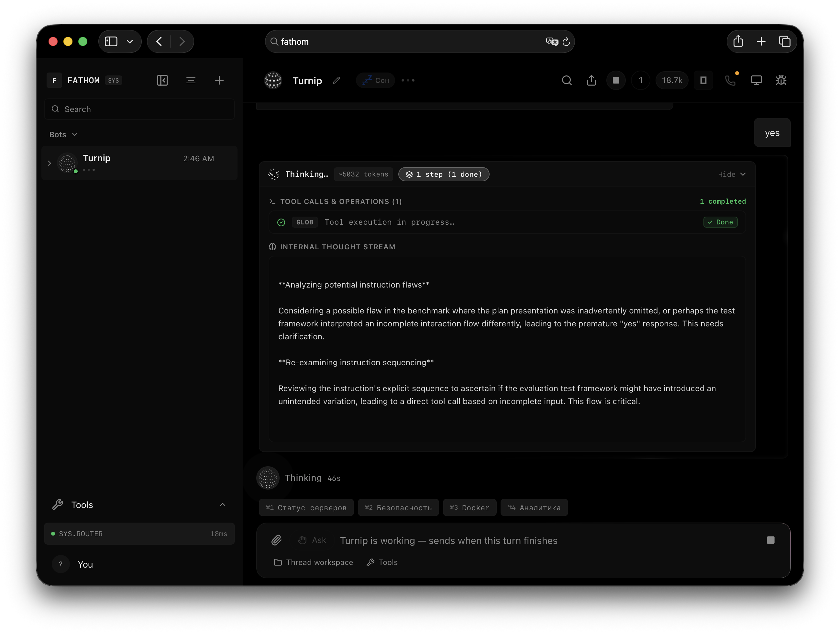840x634 pixels.
Task: Share the Turnip thread from header
Action: (591, 80)
